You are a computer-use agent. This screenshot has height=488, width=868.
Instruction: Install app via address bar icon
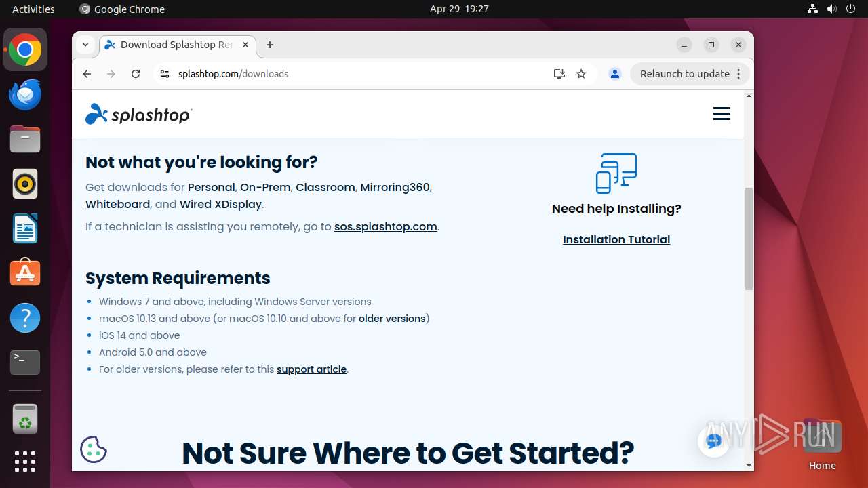[x=559, y=74]
